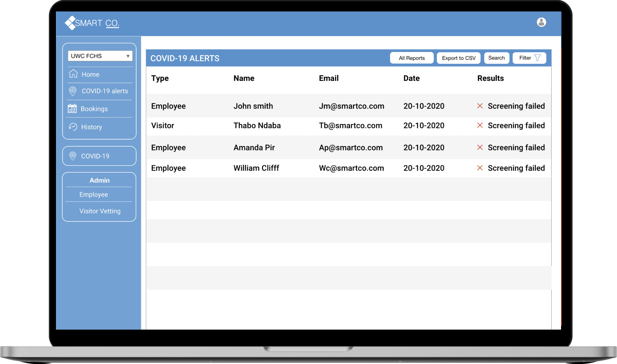
Task: Select the COVID-19 sidebar section
Action: click(x=99, y=156)
